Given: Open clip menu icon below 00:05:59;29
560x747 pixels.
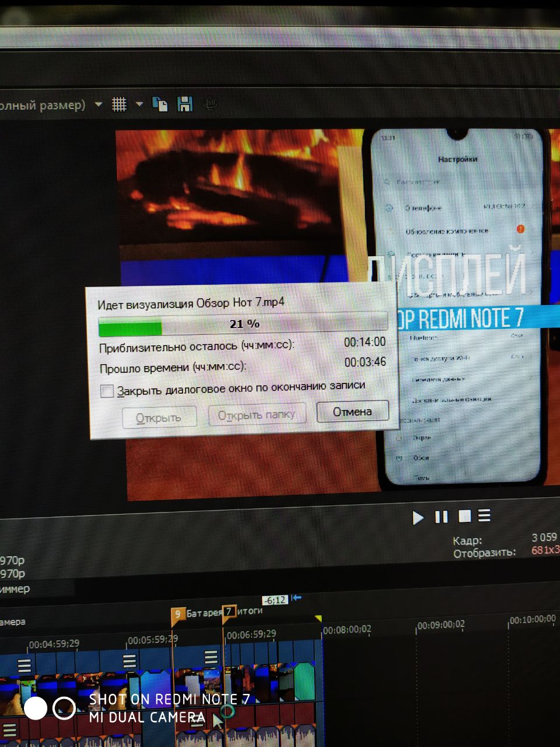Looking at the screenshot, I should click(x=129, y=661).
